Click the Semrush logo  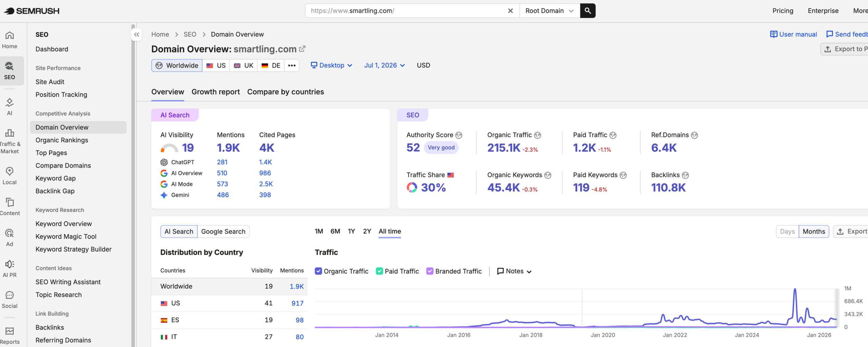point(32,11)
